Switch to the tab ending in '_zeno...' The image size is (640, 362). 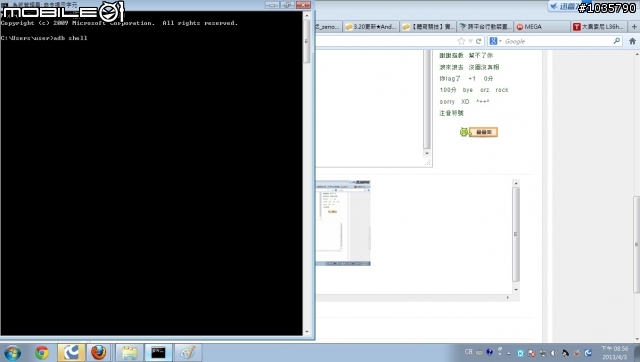tap(328, 27)
